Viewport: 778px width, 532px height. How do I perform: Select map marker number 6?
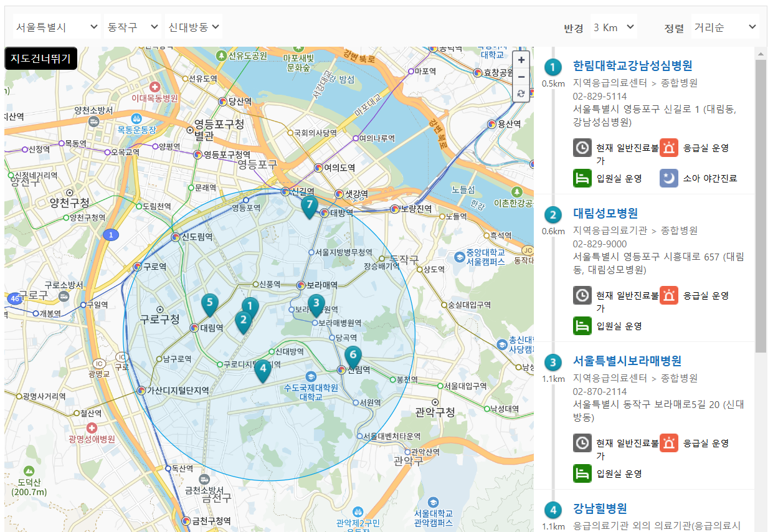[353, 357]
